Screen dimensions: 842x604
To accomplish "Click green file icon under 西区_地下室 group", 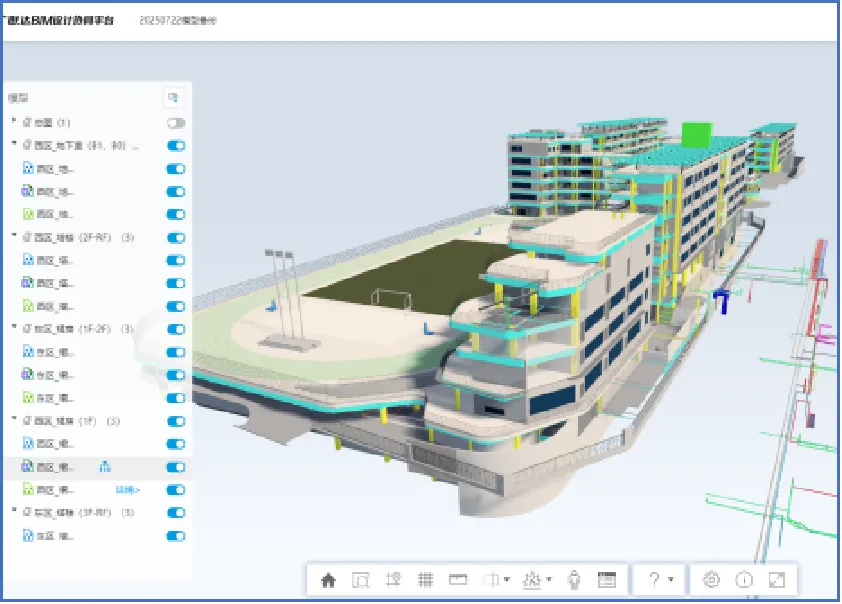I will [28, 214].
